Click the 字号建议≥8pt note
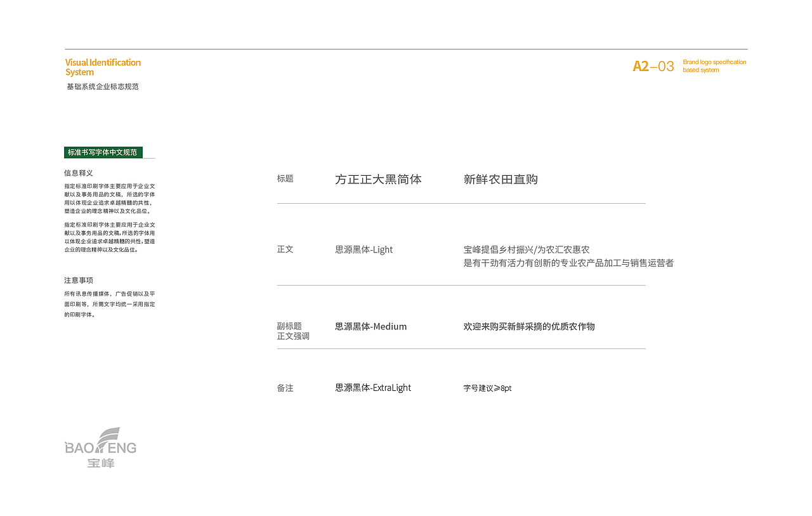 [x=488, y=388]
